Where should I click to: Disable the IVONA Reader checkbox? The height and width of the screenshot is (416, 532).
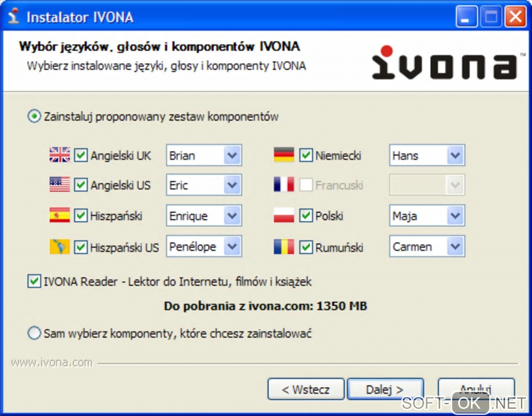tap(34, 281)
